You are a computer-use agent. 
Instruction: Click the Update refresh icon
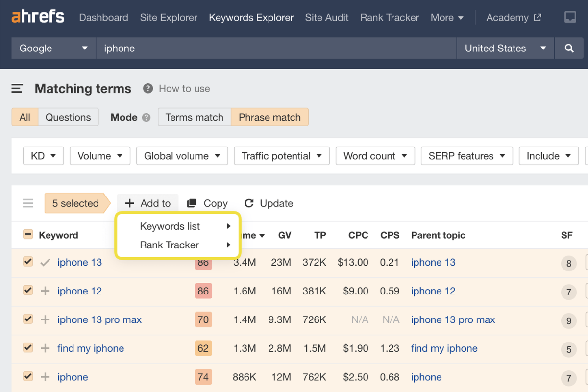[x=249, y=203]
